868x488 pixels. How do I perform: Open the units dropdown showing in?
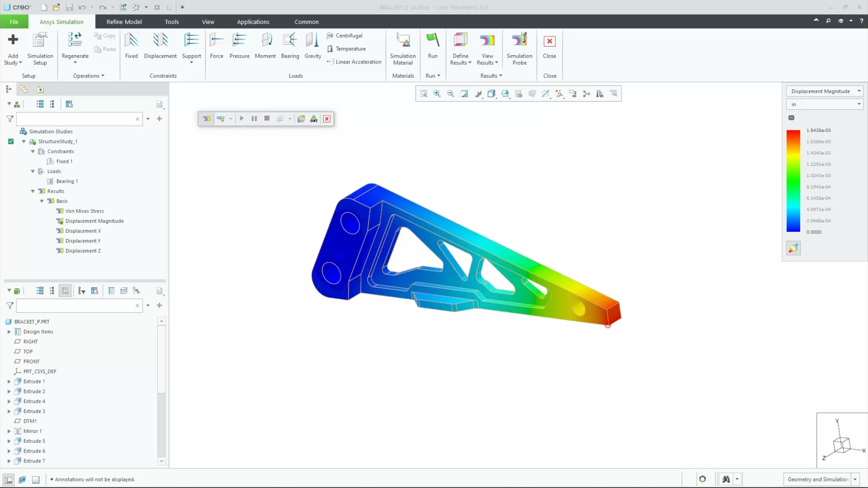[x=825, y=104]
